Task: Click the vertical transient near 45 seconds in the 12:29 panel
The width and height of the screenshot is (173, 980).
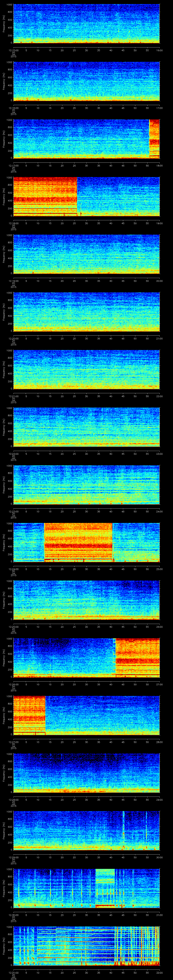Action: [123, 831]
